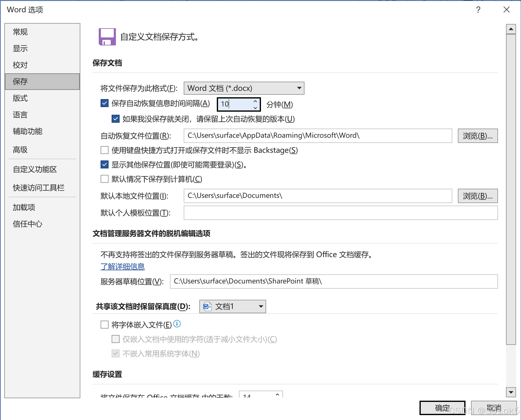Click the 自定义文档保存方式 header text

click(159, 37)
